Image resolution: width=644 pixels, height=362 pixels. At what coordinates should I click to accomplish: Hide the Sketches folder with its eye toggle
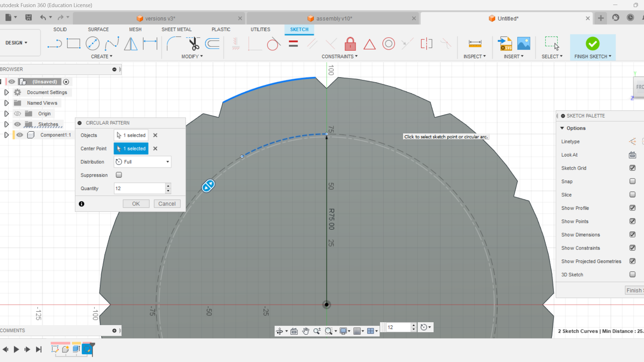(17, 124)
